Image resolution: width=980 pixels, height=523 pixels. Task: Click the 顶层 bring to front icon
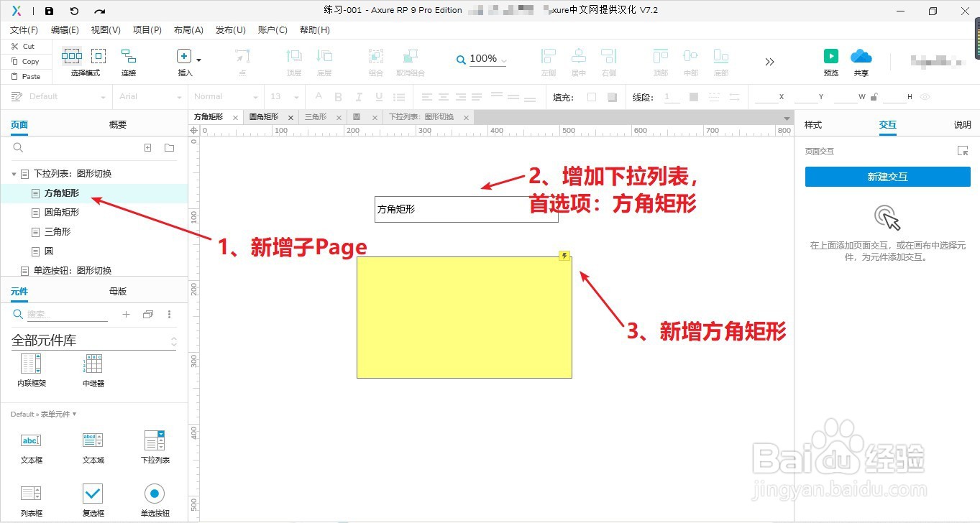point(294,56)
